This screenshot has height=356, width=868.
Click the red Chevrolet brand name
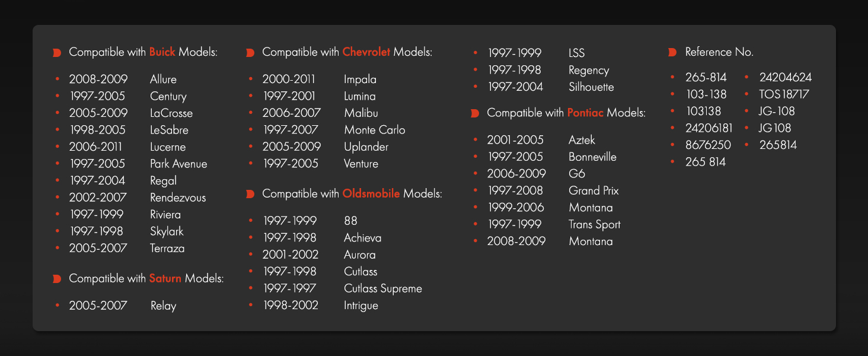click(366, 52)
